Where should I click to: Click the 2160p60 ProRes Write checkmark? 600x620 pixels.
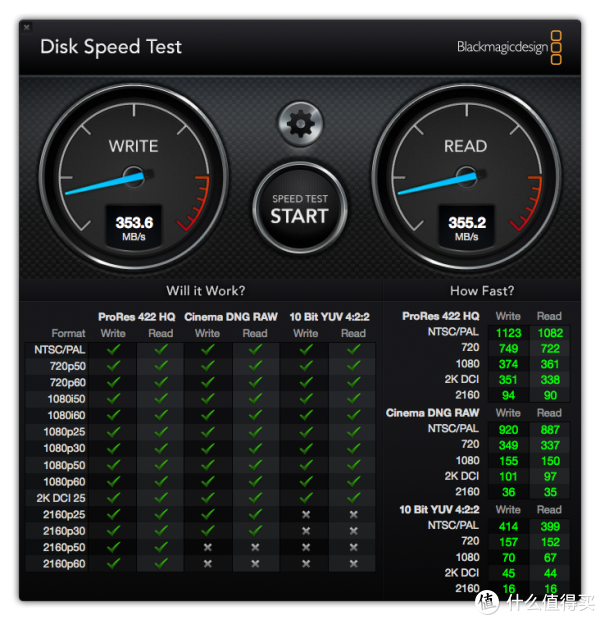coord(113,563)
